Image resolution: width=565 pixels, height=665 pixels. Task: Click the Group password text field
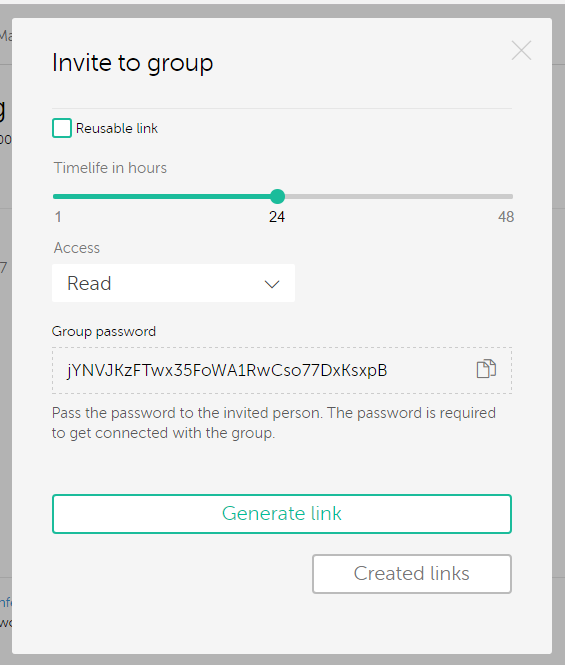[x=282, y=370]
